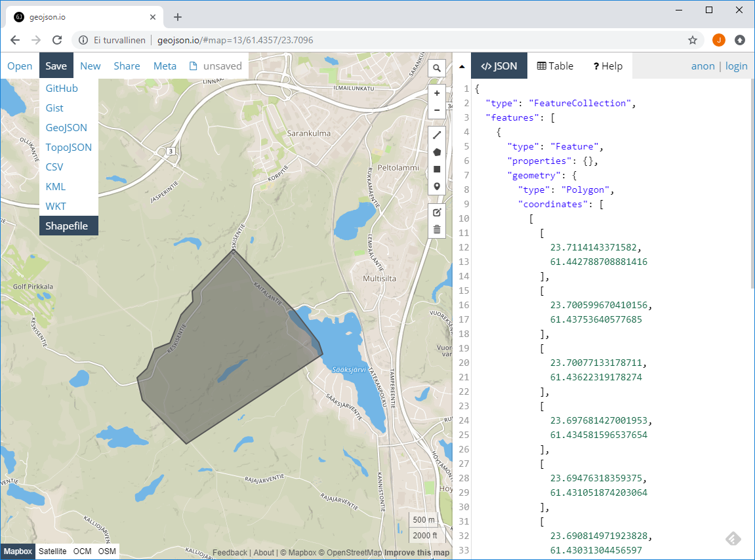Activate the delete layers trash tool
The width and height of the screenshot is (755, 560).
437,230
